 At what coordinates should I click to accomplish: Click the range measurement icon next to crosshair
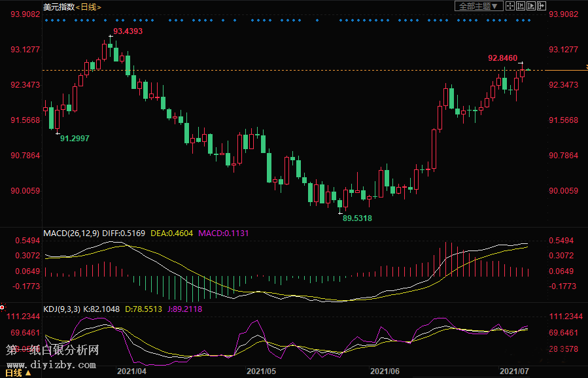[x=521, y=7]
